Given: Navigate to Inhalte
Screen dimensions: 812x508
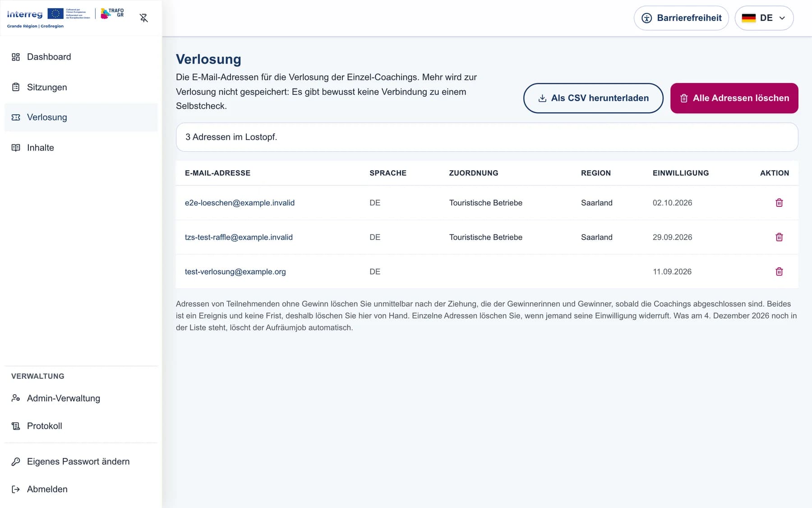Looking at the screenshot, I should coord(81,148).
